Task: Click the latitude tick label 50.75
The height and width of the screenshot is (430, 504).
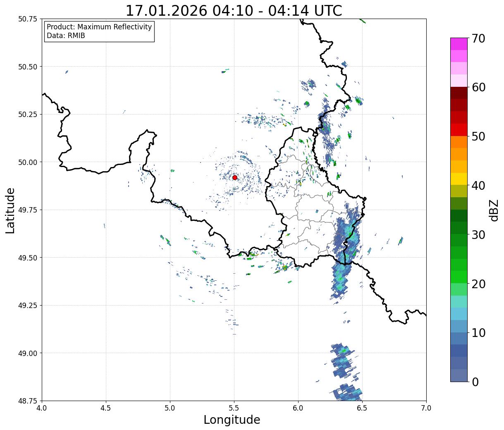Action: 28,19
